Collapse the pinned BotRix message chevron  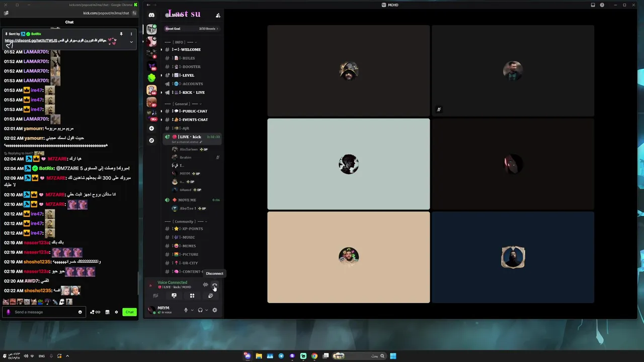(x=131, y=42)
